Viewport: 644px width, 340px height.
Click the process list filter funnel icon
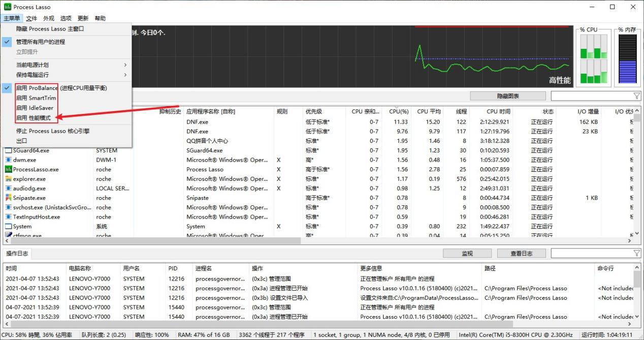coord(636,96)
